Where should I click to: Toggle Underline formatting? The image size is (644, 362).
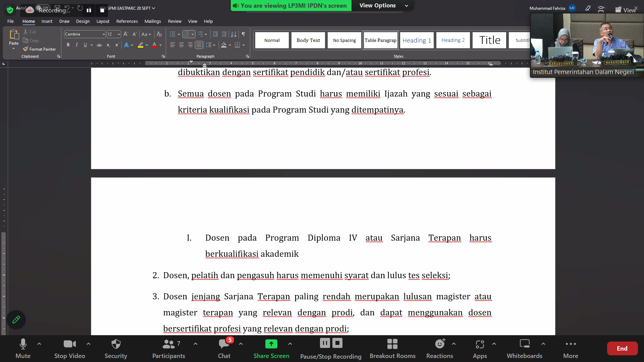(85, 45)
